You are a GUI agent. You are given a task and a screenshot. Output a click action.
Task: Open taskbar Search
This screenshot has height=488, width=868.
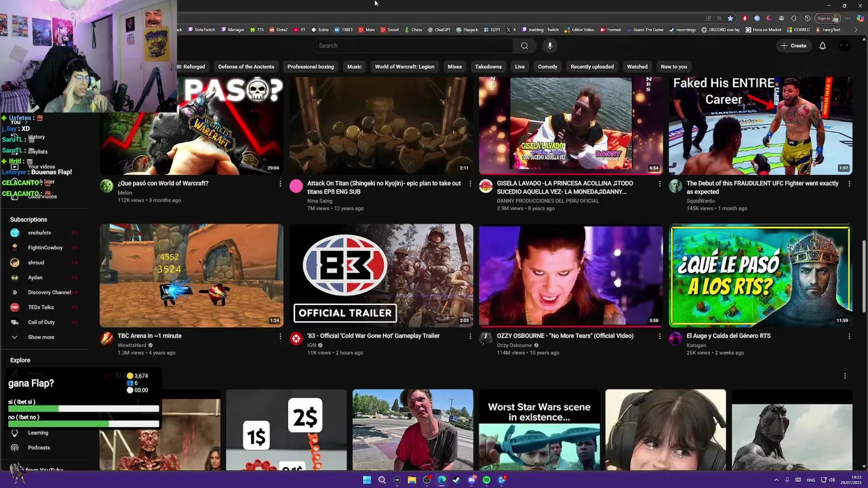click(382, 480)
